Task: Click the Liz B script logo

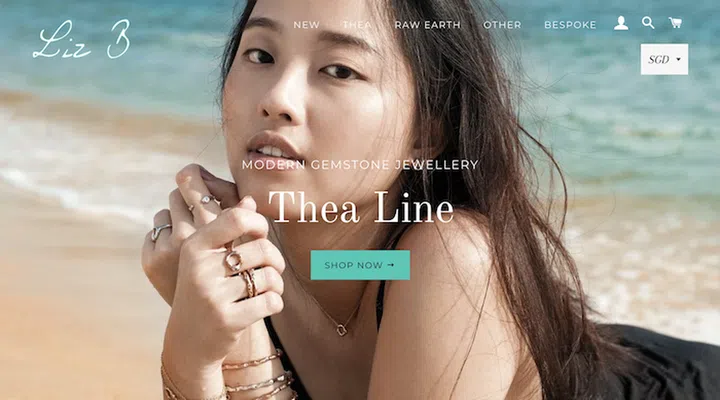Action: click(82, 39)
